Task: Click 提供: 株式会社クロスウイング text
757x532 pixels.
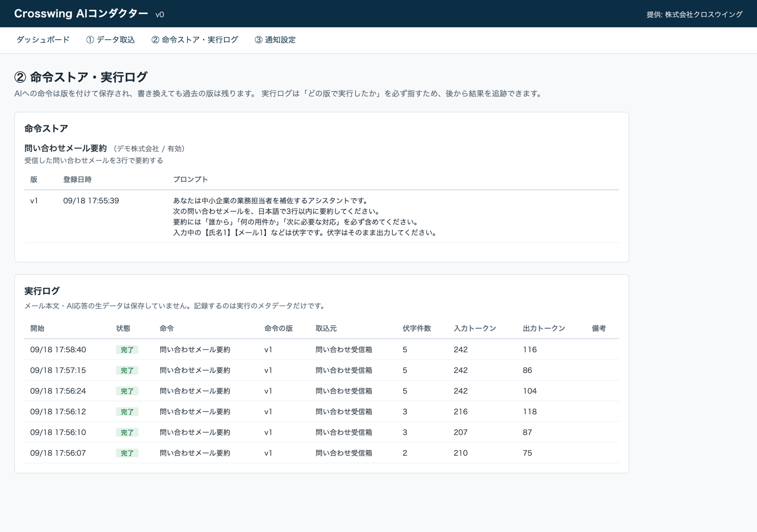Action: pyautogui.click(x=695, y=15)
